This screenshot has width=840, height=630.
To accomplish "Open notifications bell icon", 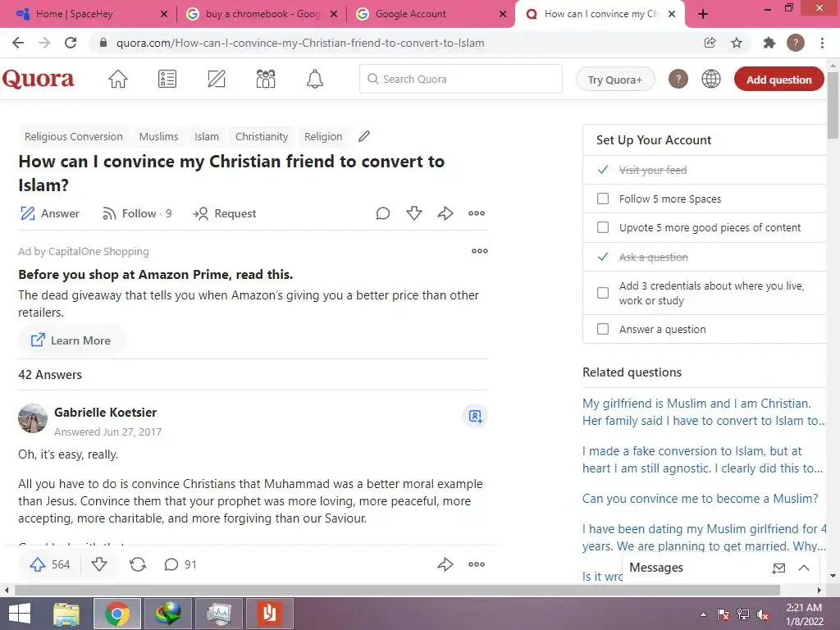I will coord(315,80).
